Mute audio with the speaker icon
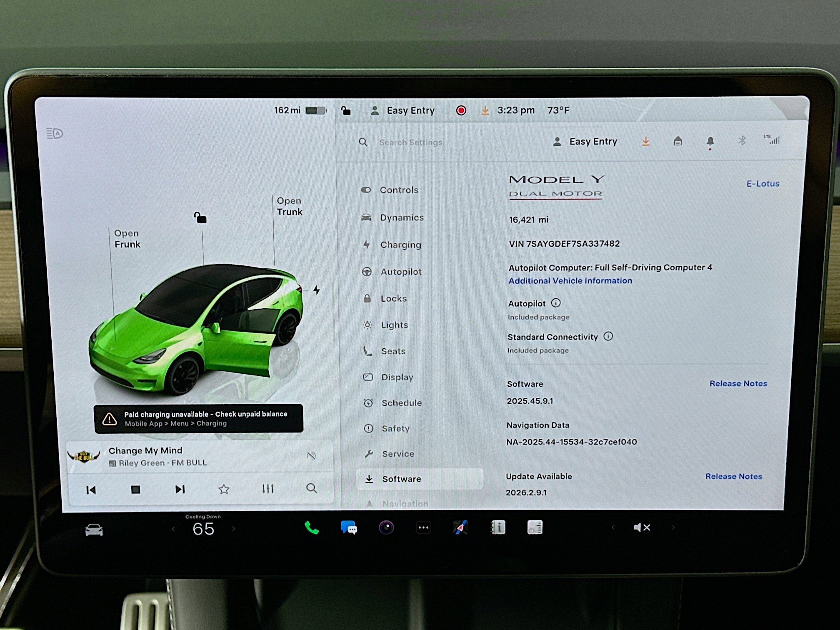This screenshot has width=840, height=630. point(641,527)
